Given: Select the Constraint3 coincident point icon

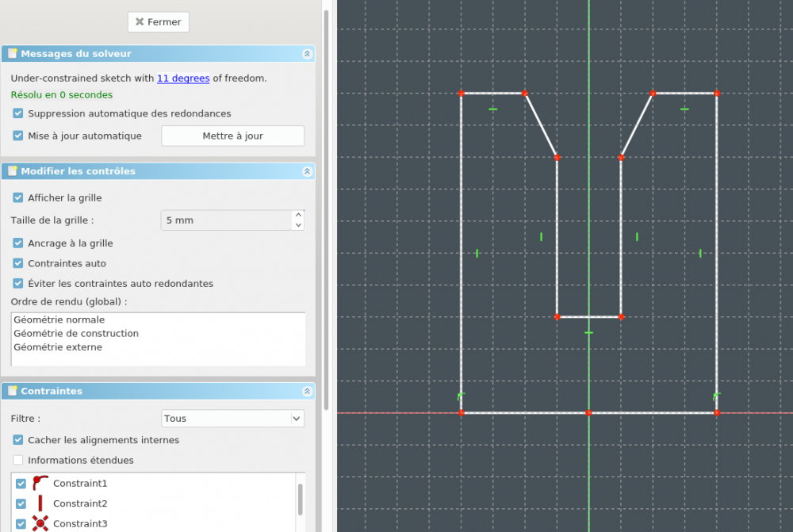Looking at the screenshot, I should click(40, 523).
